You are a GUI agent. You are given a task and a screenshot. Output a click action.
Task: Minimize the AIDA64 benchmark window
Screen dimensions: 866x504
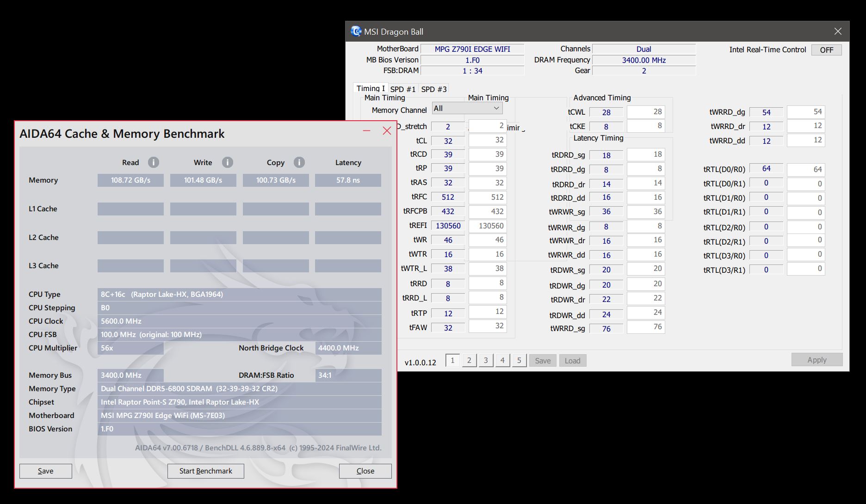coord(367,131)
